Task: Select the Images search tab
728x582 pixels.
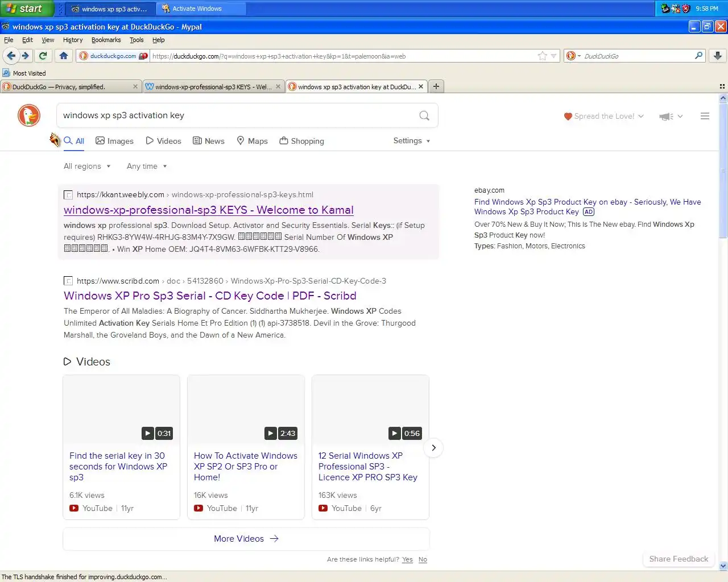Action: [x=114, y=141]
